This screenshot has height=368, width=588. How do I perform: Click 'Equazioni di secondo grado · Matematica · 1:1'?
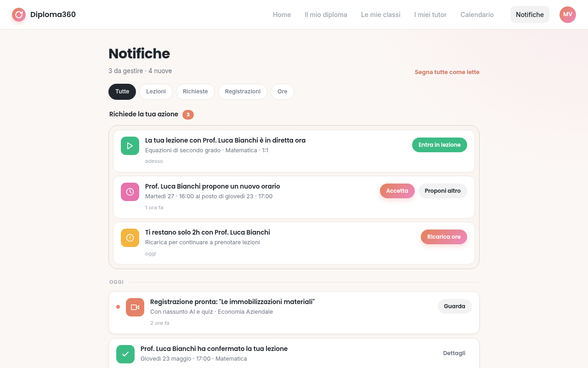[x=207, y=150]
